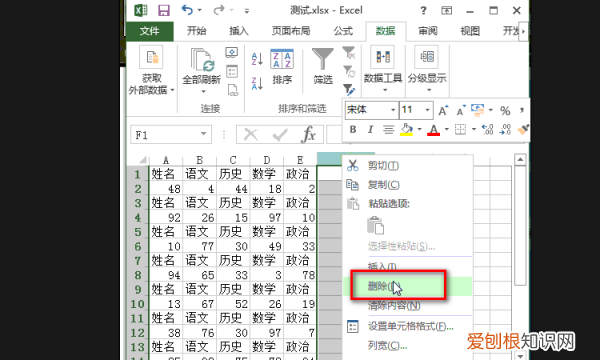The image size is (600, 360).
Task: Apply comma style in mini toolbar
Action: (x=522, y=111)
